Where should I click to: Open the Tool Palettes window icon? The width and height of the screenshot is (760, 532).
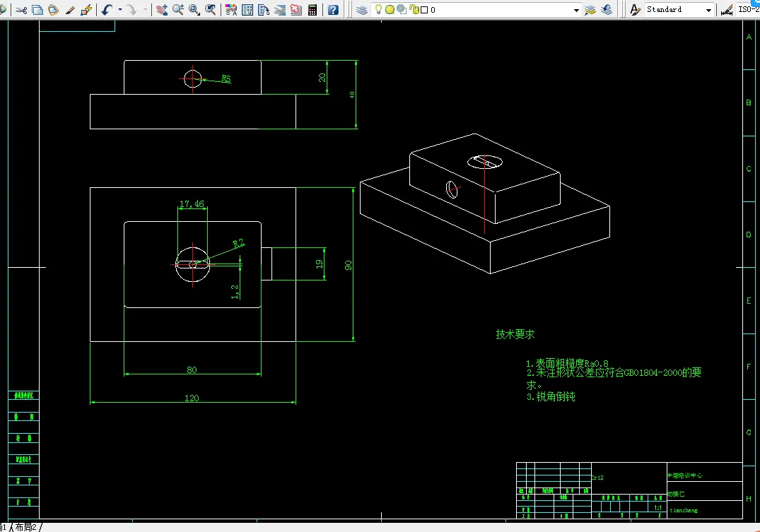click(264, 10)
